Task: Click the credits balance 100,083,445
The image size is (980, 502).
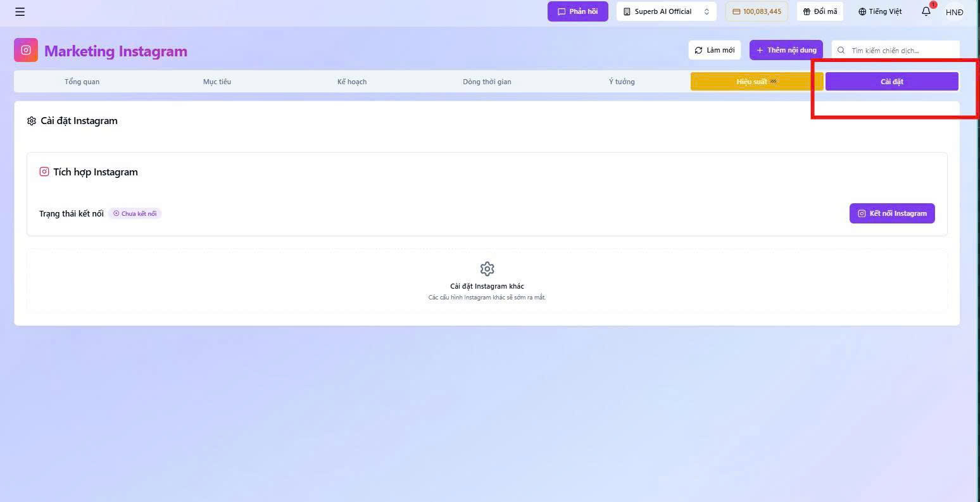Action: tap(757, 11)
